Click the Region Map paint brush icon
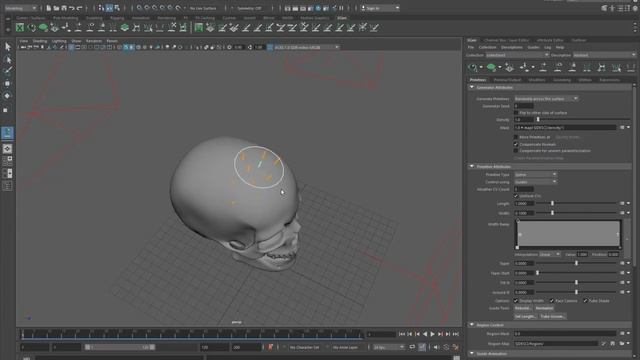Screen dimensions: 640x360 click(604, 344)
